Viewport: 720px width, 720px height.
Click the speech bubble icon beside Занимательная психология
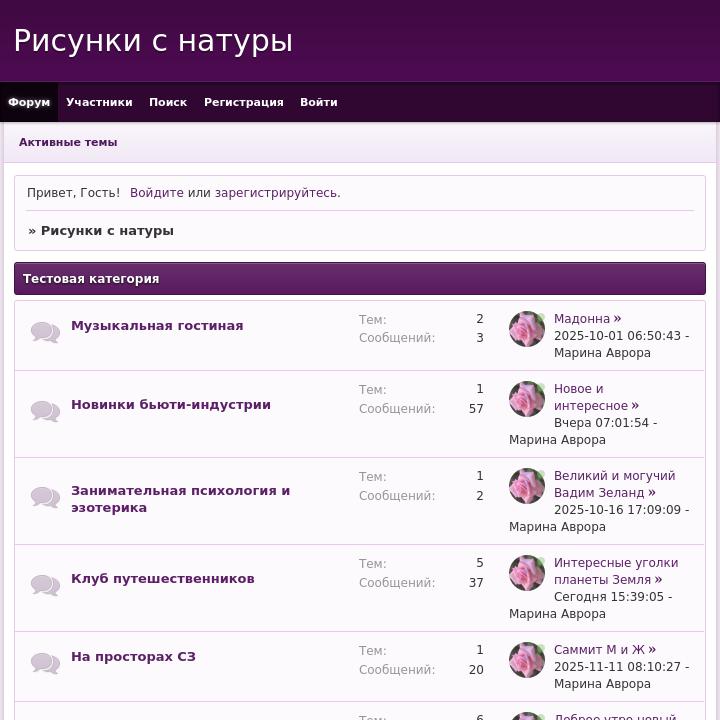[x=45, y=497]
